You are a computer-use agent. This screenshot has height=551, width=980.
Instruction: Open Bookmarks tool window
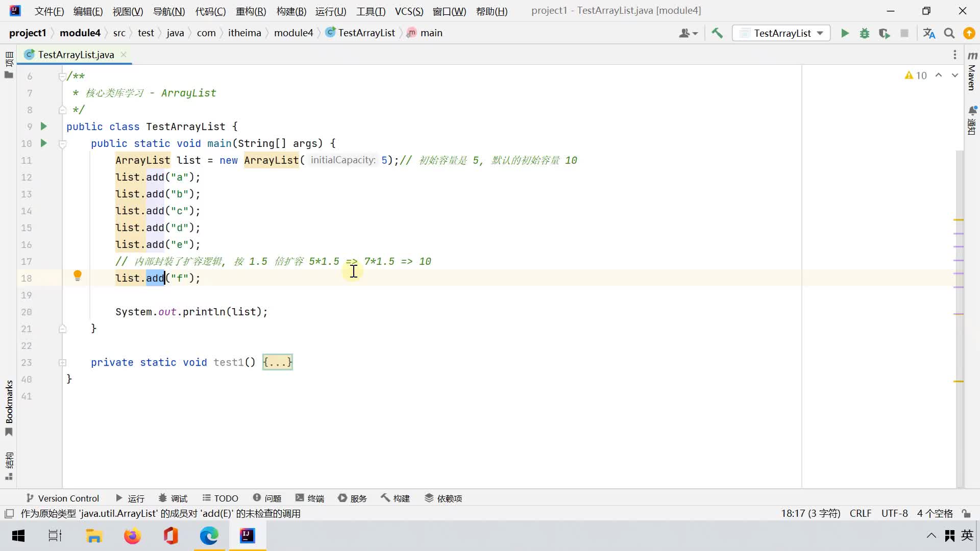point(9,408)
